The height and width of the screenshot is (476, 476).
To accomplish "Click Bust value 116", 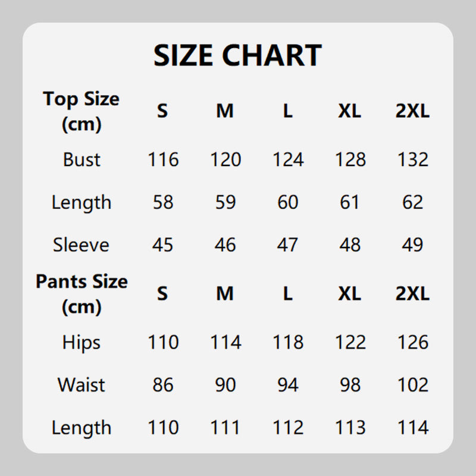I will (x=163, y=159).
